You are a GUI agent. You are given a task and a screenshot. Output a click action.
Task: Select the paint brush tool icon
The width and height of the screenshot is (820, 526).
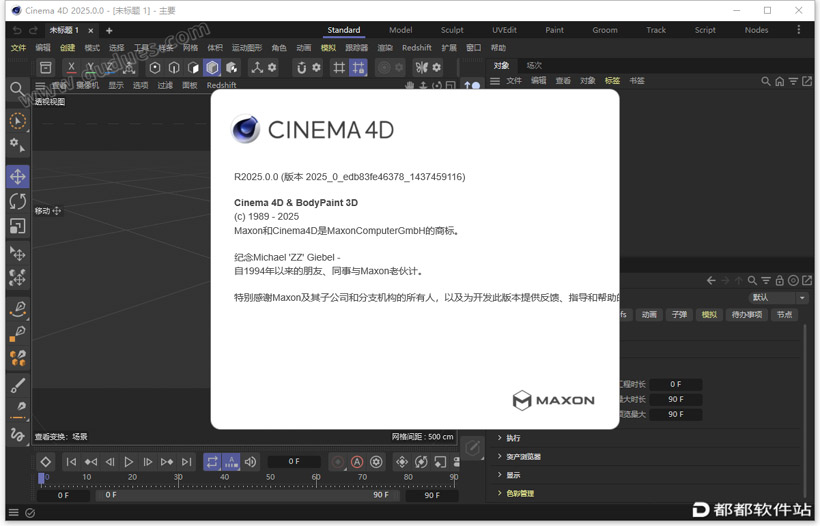(x=18, y=385)
